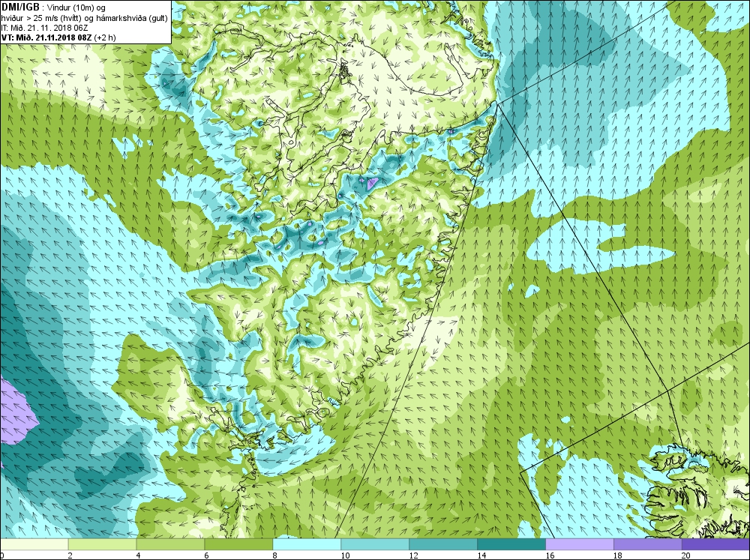Click the scale label '8'
Image resolution: width=750 pixels, height=560 pixels.
tap(274, 556)
